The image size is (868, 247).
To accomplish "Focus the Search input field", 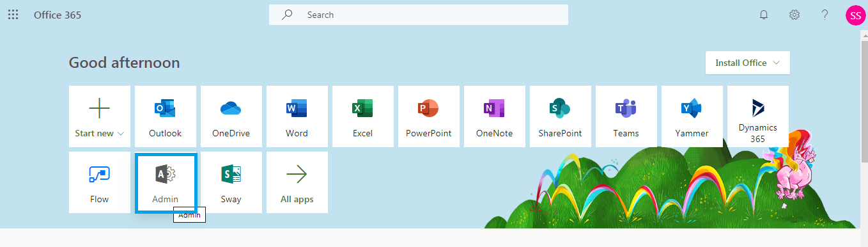I will (x=419, y=15).
